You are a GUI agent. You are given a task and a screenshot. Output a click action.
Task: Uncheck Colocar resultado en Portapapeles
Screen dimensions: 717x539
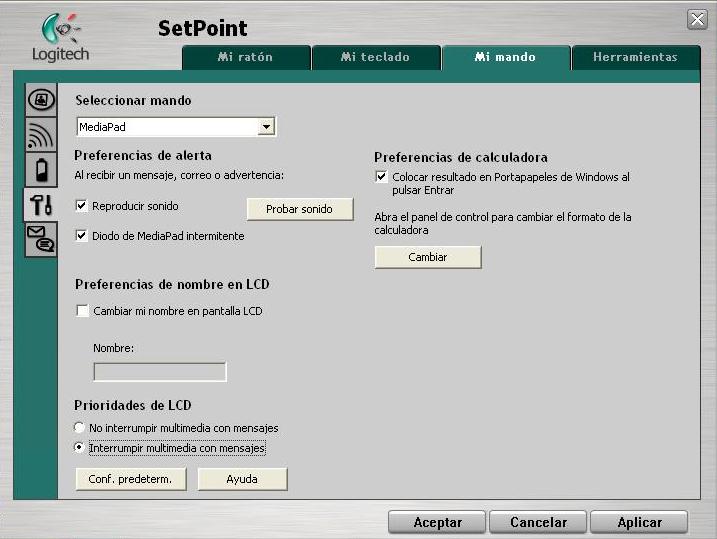click(381, 177)
